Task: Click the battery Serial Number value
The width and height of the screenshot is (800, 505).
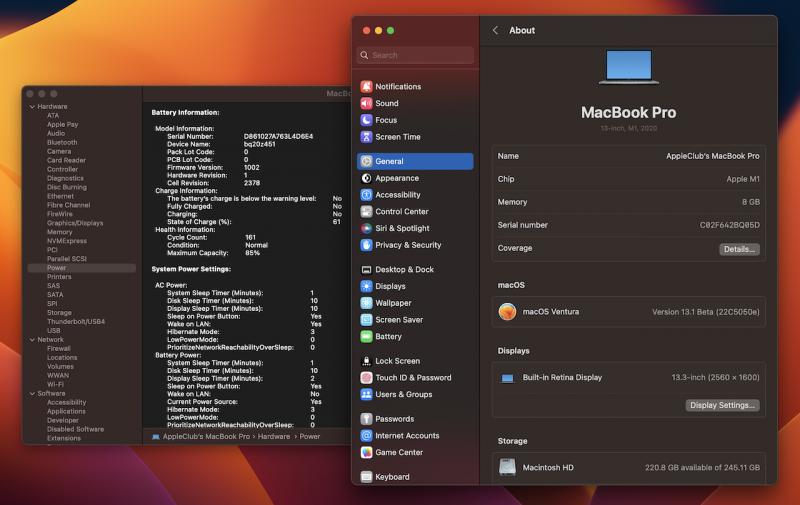Action: coord(278,137)
